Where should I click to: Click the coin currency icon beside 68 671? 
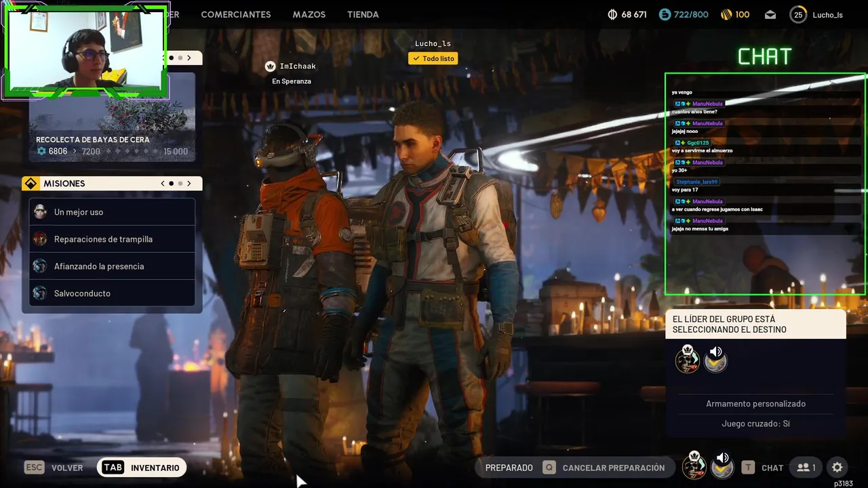(x=612, y=14)
